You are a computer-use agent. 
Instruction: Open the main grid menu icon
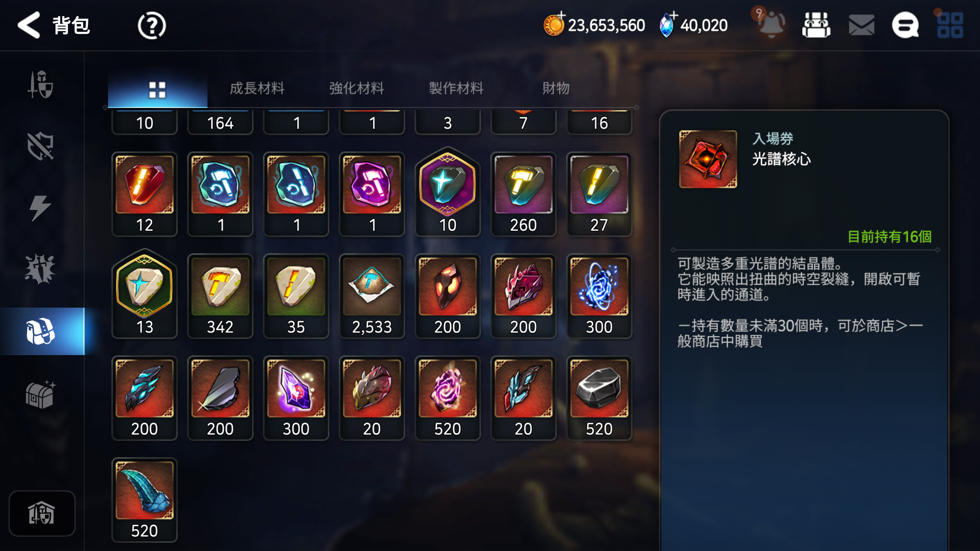pos(950,25)
